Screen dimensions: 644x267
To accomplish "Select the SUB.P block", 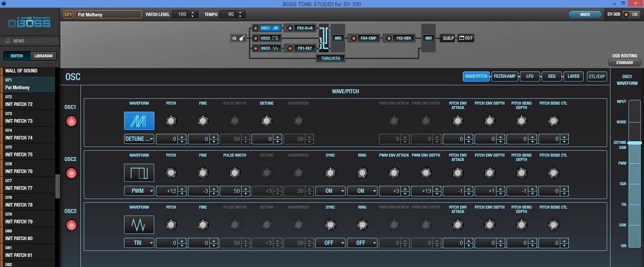I will point(448,38).
